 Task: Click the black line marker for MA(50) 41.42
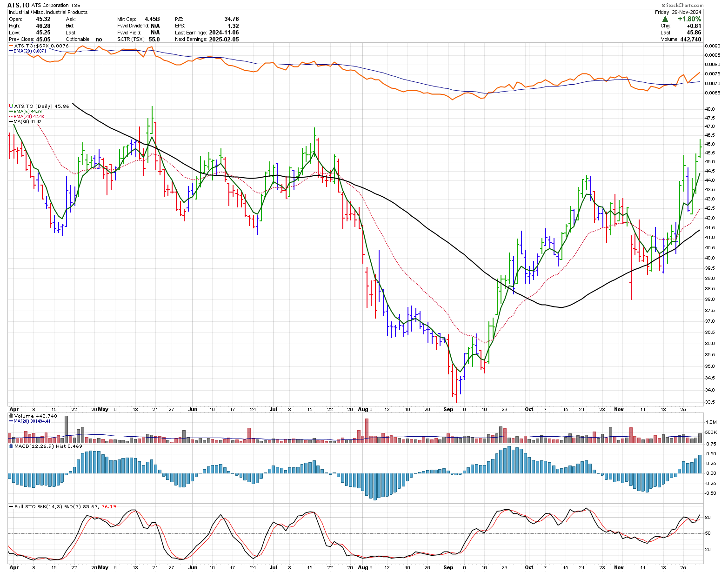[11, 122]
